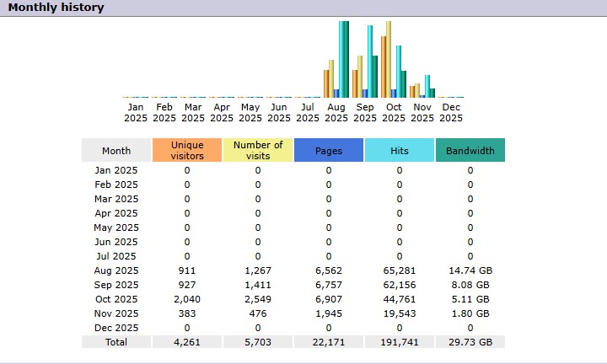607x364 pixels.
Task: Select the Aug 2025 row label in table
Action: point(116,270)
